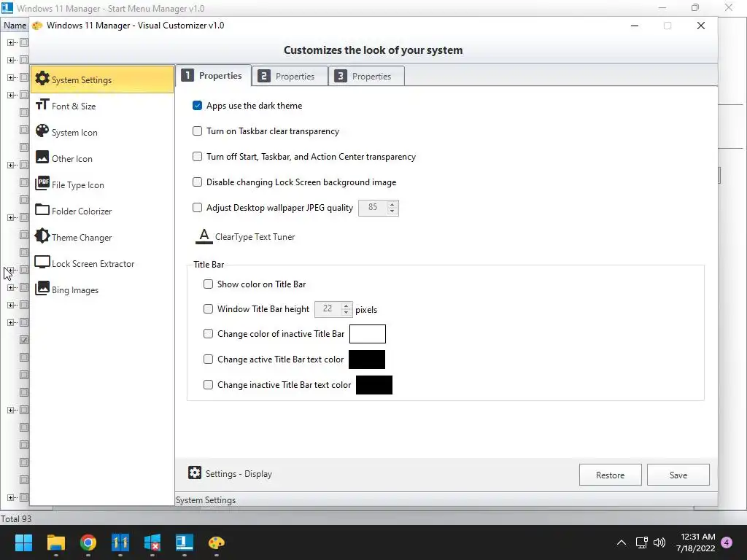Check Change active Title Bar text color
747x560 pixels.
(x=208, y=359)
